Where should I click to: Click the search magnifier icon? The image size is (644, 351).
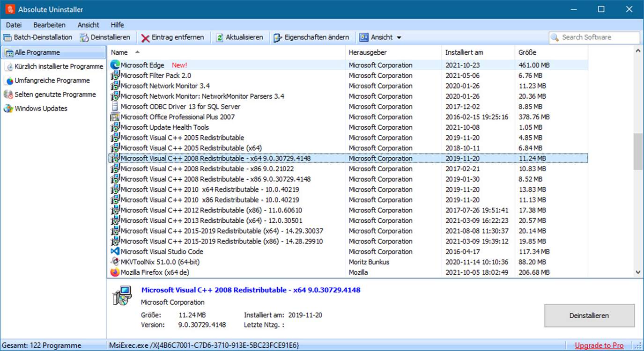pos(555,37)
